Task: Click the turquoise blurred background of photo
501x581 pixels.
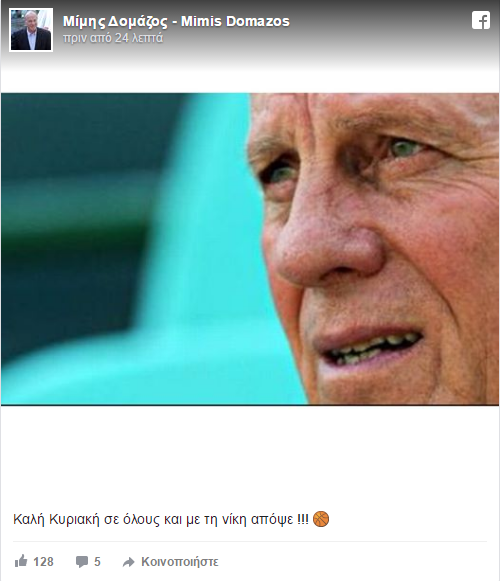Action: (208, 259)
